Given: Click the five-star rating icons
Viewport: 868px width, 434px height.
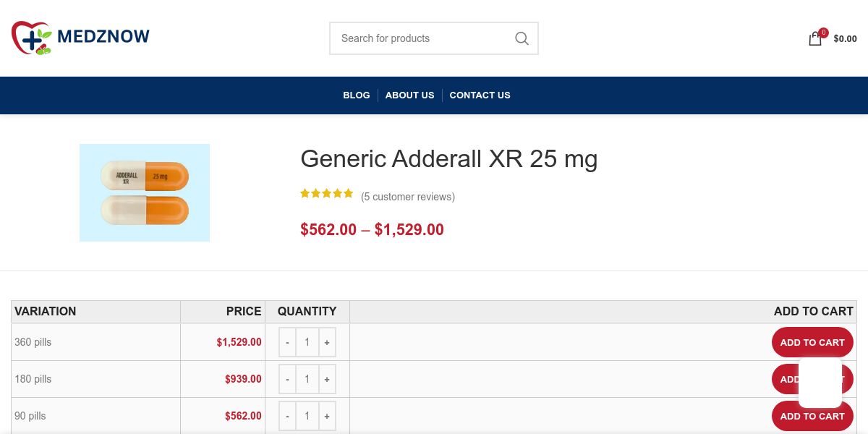Looking at the screenshot, I should pos(327,193).
